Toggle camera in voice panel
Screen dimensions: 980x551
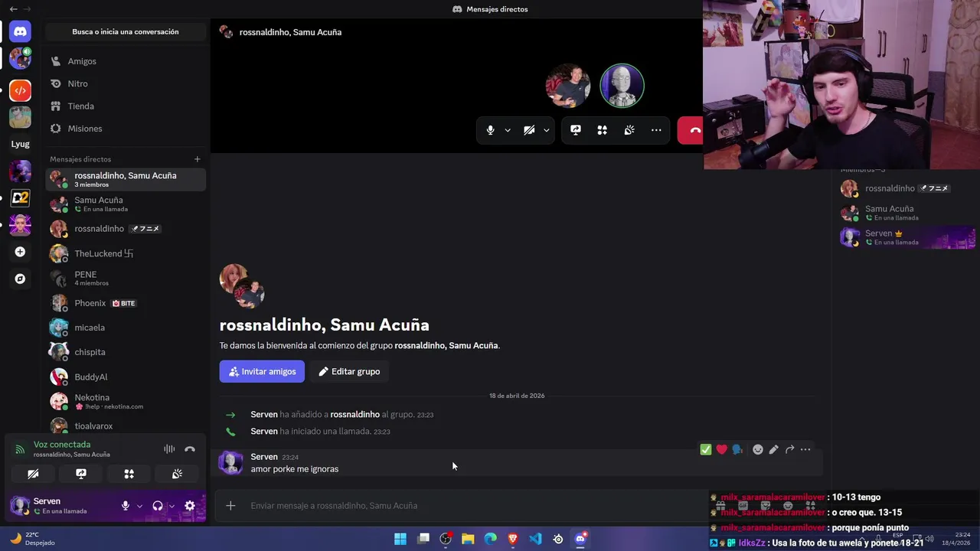(x=33, y=474)
